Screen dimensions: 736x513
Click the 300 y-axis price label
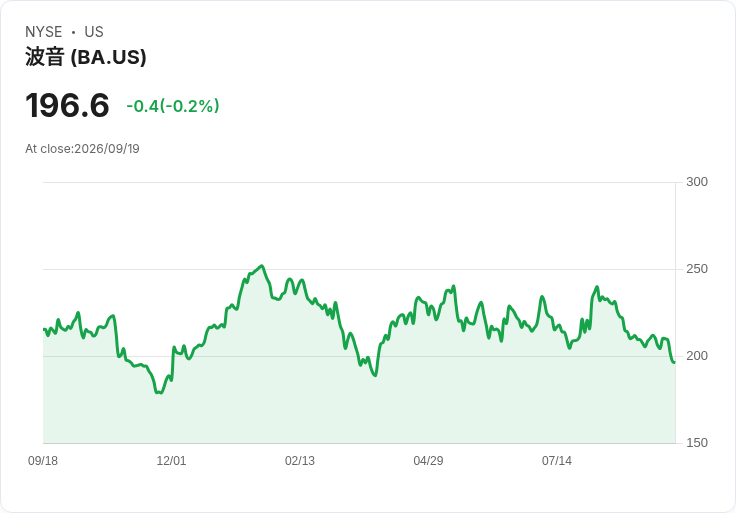[697, 182]
